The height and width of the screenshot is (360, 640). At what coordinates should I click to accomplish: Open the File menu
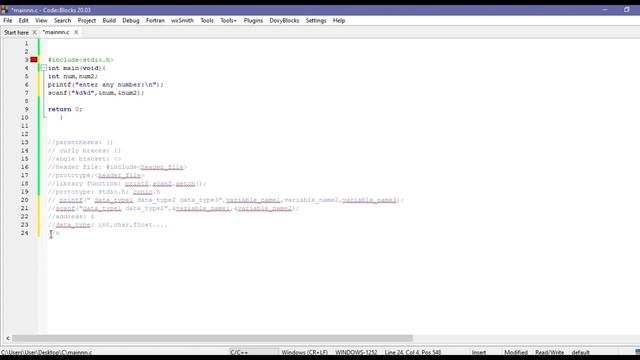8,20
